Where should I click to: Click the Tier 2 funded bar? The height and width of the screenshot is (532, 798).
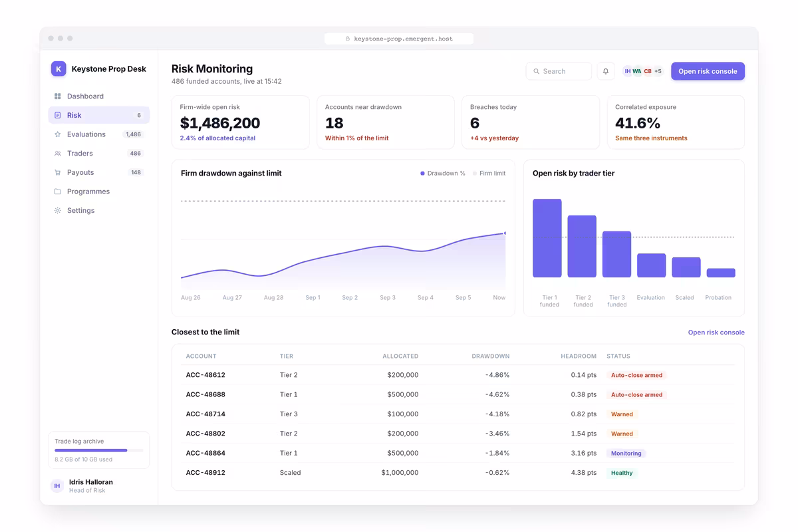(582, 246)
